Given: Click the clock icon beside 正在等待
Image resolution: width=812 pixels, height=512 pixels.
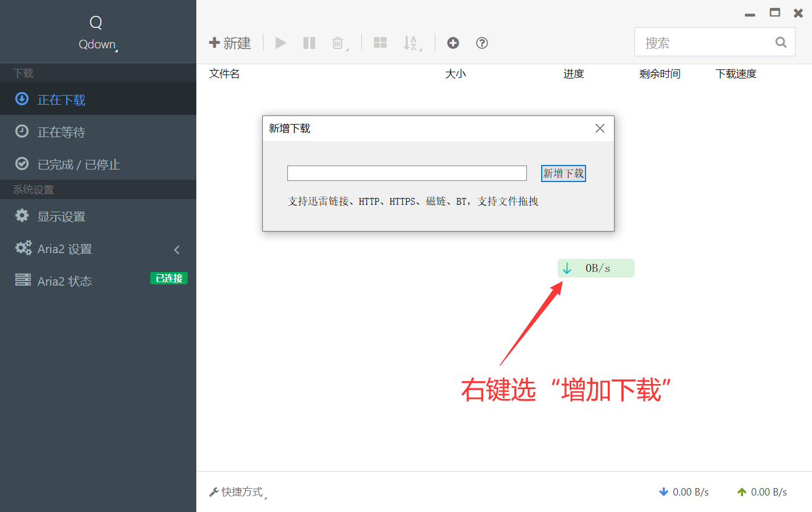Looking at the screenshot, I should pos(22,131).
